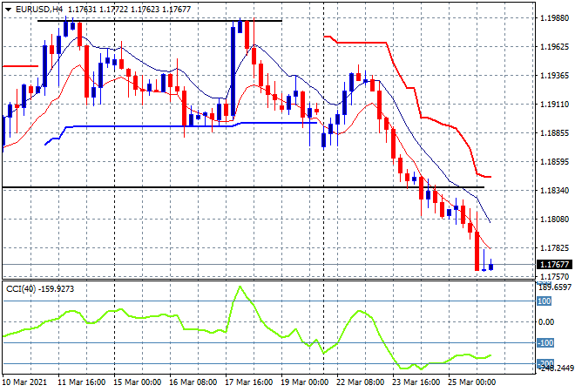This screenshot has height=392, width=575.
Task: Click the 19 Mar 00:00 time label
Action: (x=304, y=382)
